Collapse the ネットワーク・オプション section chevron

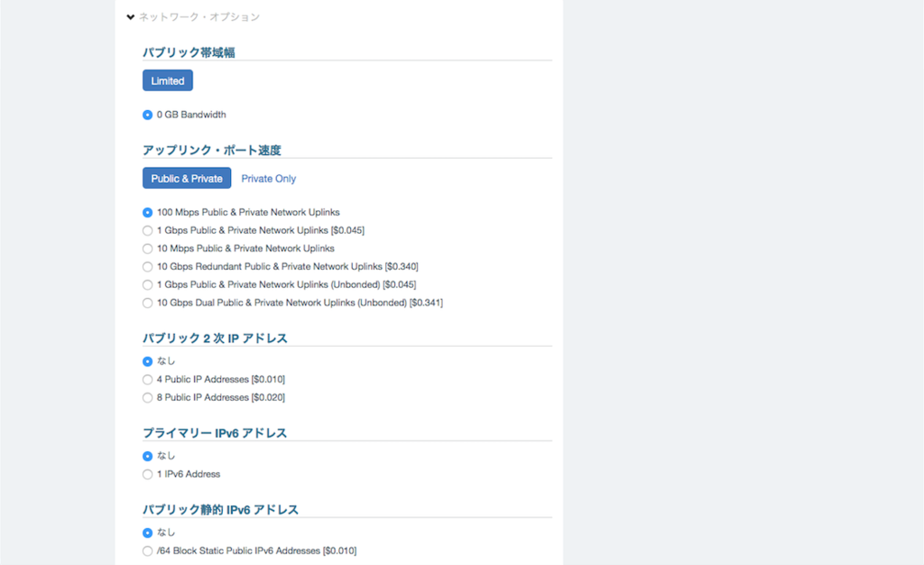pos(130,17)
